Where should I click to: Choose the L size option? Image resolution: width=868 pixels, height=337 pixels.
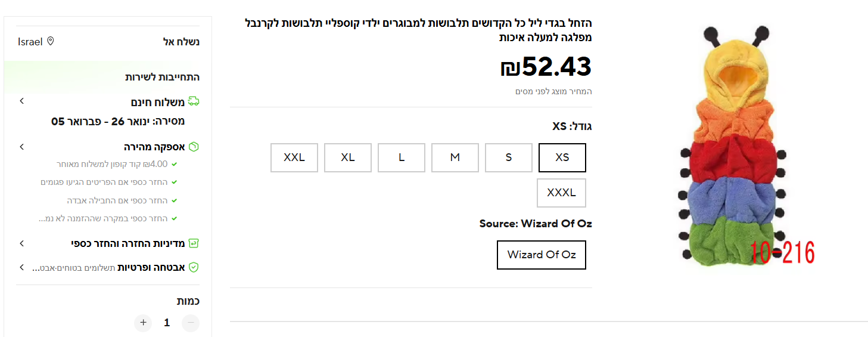pos(402,157)
